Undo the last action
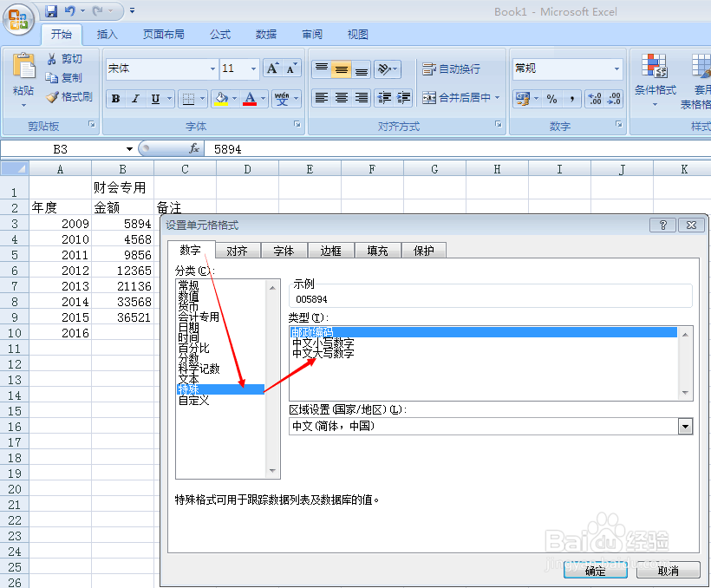The height and width of the screenshot is (588, 711). pos(70,11)
